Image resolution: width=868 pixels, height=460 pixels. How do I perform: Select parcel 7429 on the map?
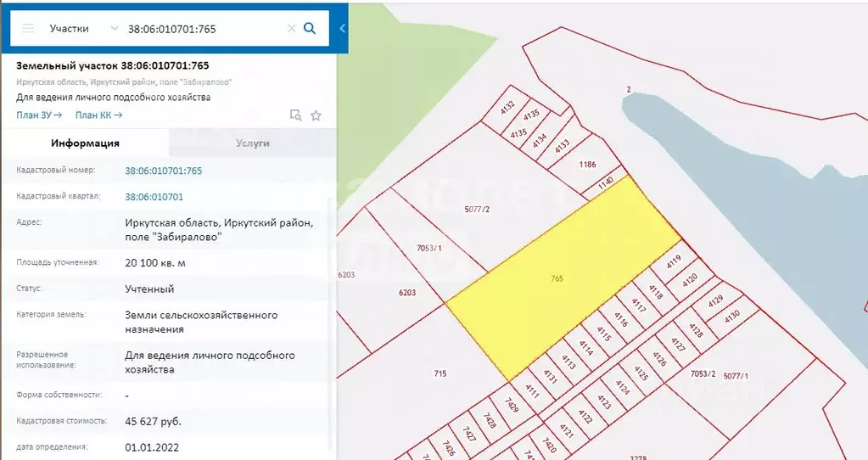coord(511,405)
